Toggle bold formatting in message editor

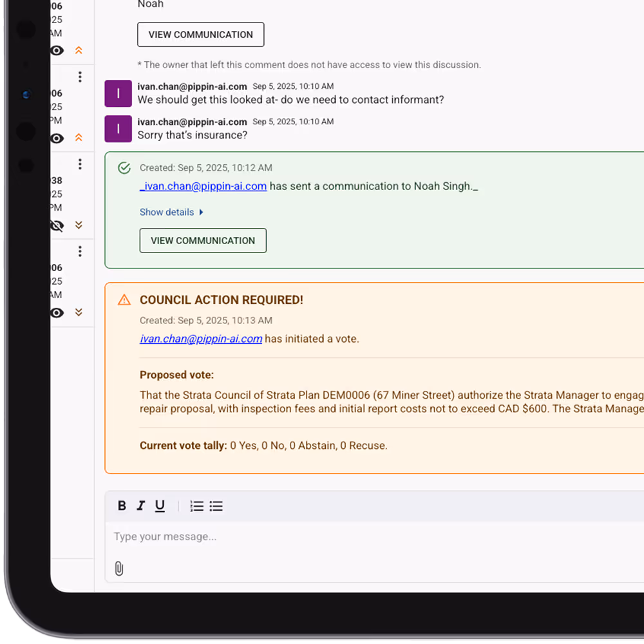click(x=122, y=506)
